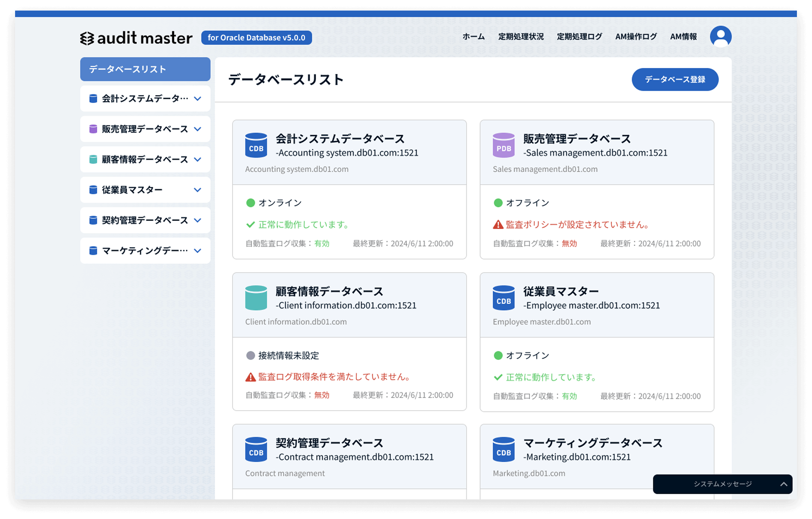Viewport: 812px width, 519px height.
Task: Click the purple PDB icon of 販売管理データベース
Action: point(503,145)
